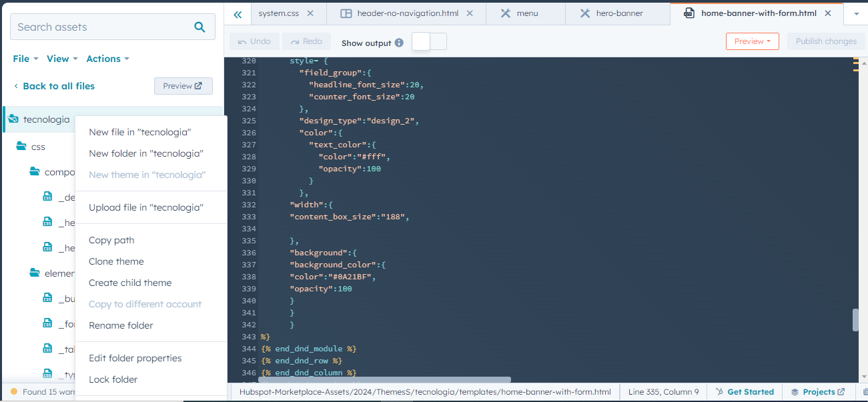Collapse sidebar with double chevron icon
Screen dimensions: 868x402
238,14
